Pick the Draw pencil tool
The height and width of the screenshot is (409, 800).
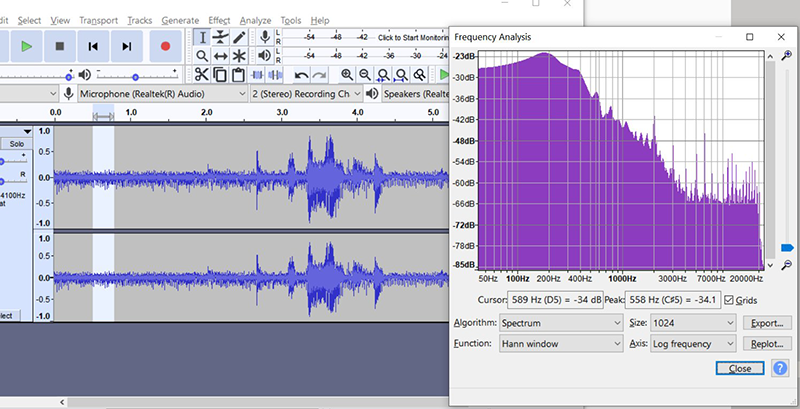(x=239, y=36)
